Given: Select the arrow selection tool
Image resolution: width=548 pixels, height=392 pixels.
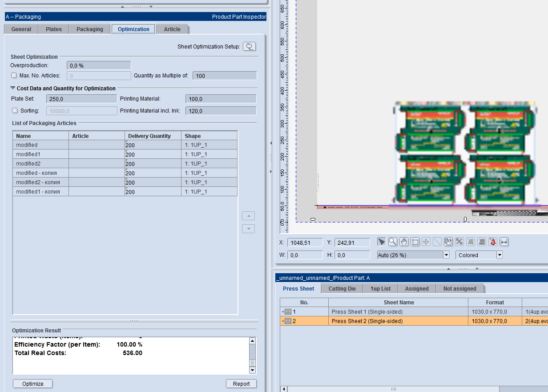Looking at the screenshot, I should (x=382, y=242).
